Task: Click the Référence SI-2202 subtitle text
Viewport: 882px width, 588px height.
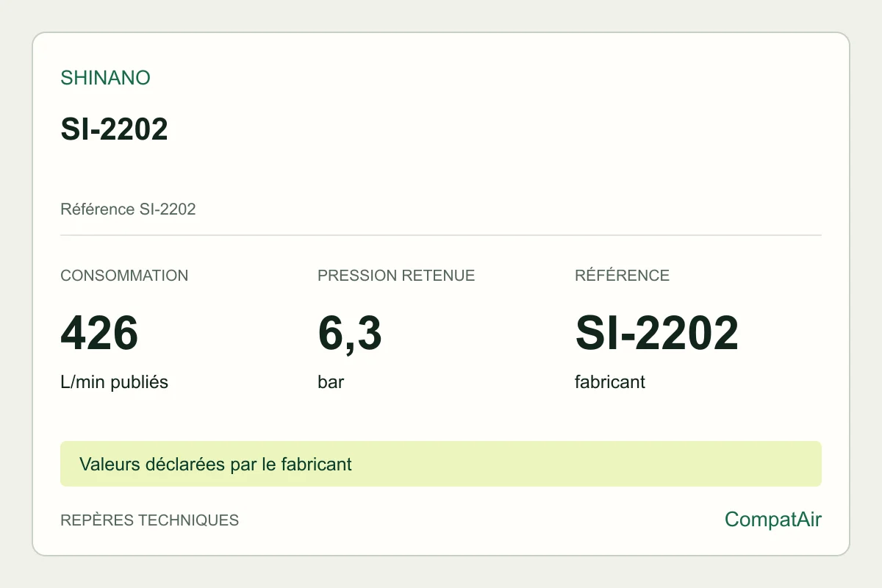Action: [128, 209]
